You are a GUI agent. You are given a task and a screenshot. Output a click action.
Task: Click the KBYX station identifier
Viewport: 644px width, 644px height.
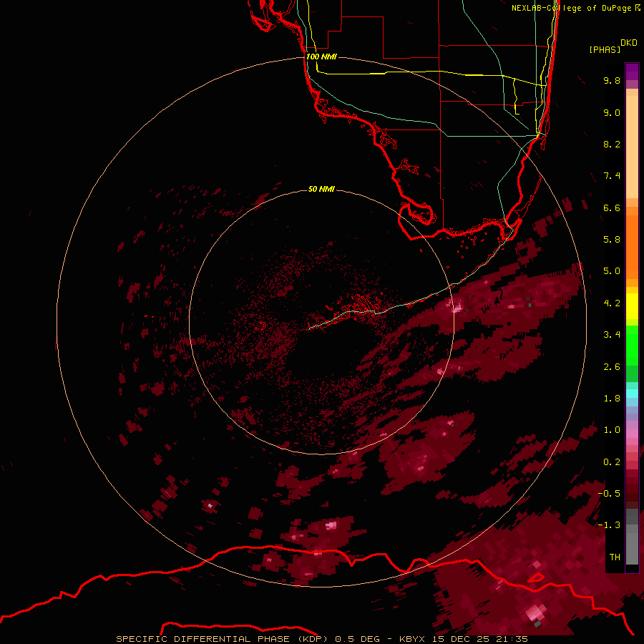tap(412, 639)
